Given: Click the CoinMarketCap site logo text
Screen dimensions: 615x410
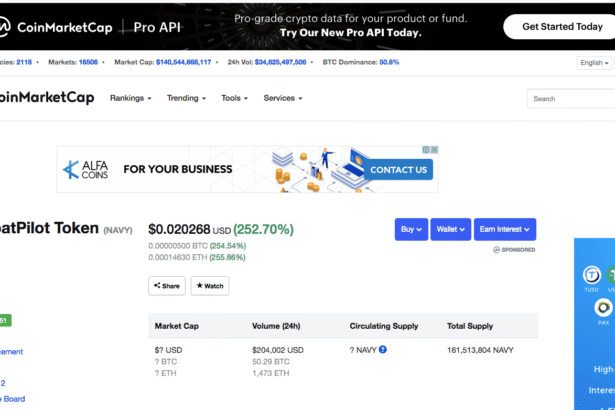Looking at the screenshot, I should pos(47,97).
